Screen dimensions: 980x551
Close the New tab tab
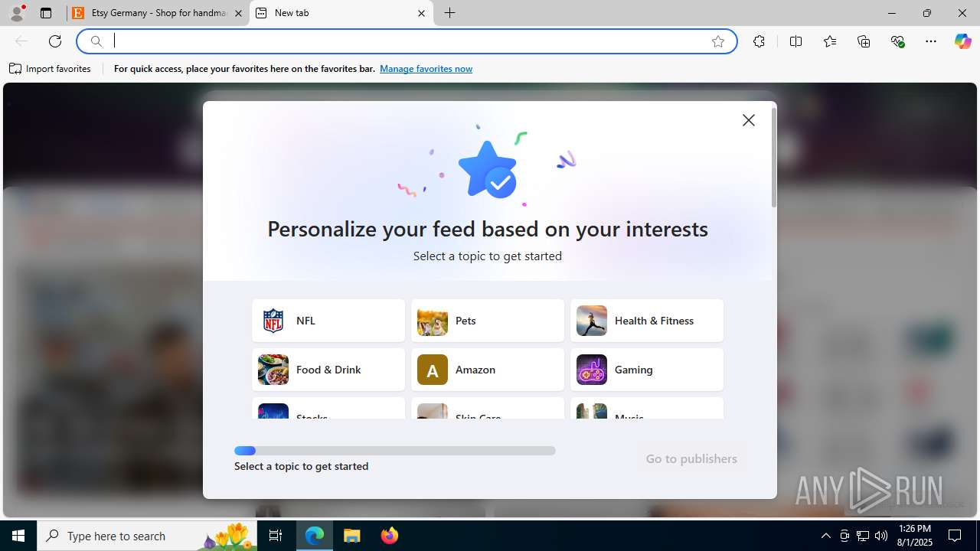tap(421, 13)
